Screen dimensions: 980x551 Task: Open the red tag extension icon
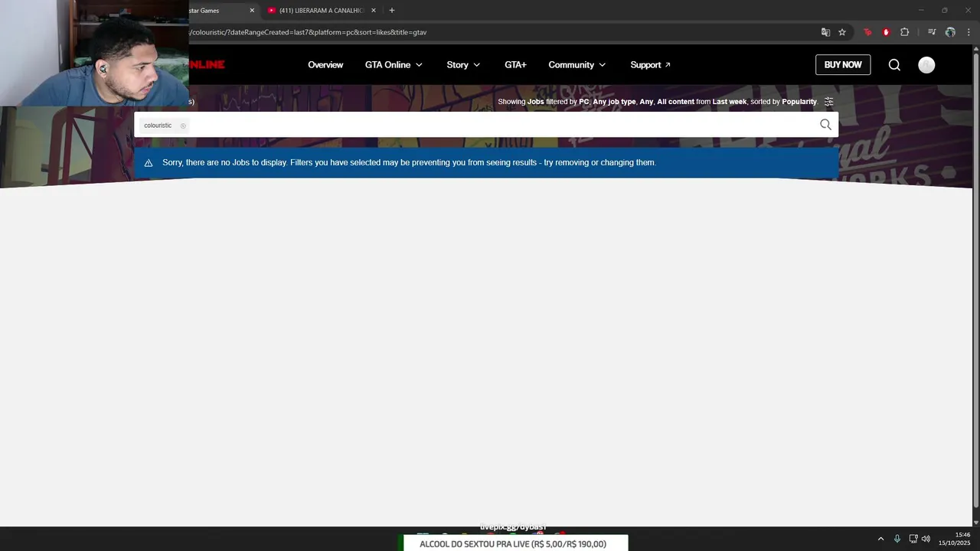pyautogui.click(x=867, y=32)
